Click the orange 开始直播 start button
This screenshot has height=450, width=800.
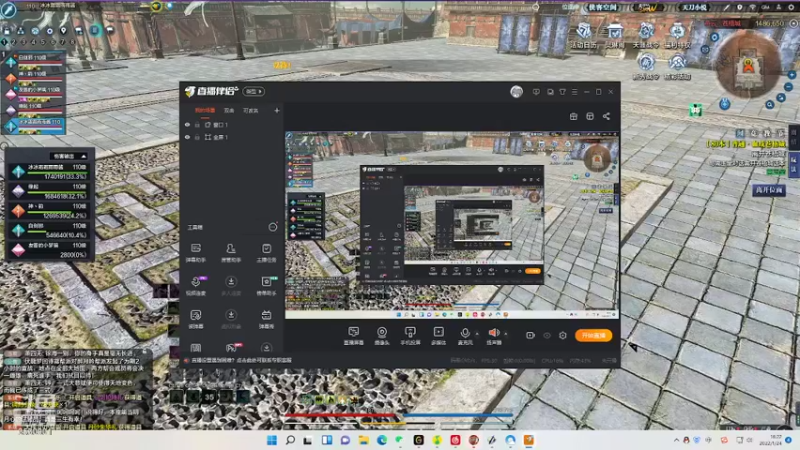pyautogui.click(x=593, y=335)
